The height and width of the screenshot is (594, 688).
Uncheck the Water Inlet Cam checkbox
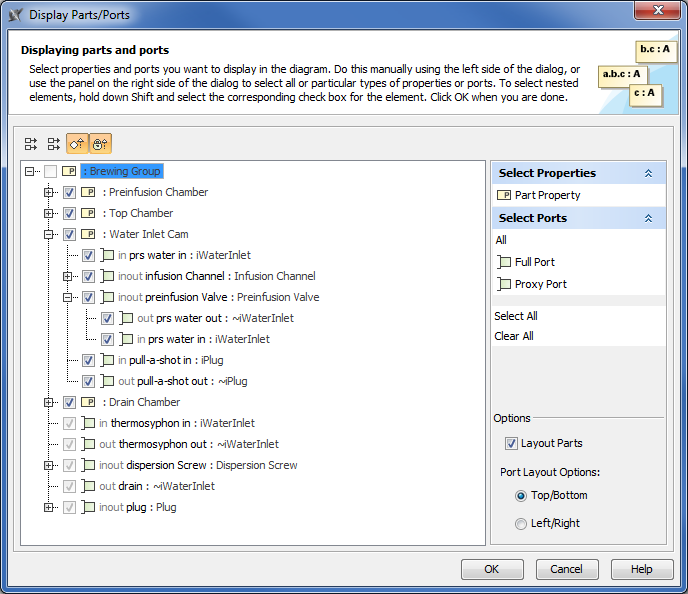(x=69, y=234)
